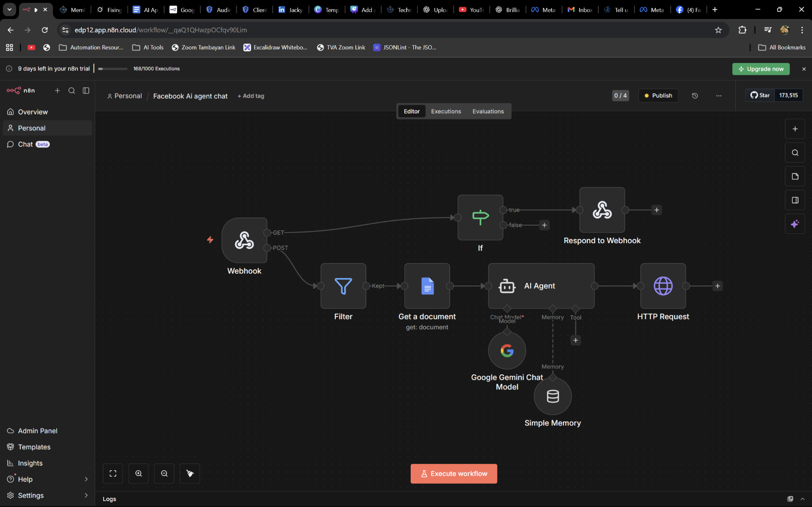Open the Automation Resources bookmark folder

click(x=91, y=47)
